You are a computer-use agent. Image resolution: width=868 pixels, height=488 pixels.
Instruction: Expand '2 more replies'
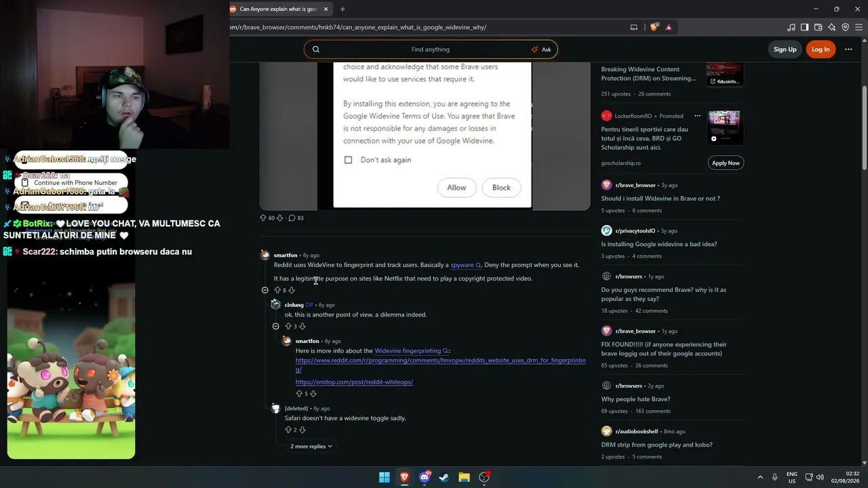311,446
